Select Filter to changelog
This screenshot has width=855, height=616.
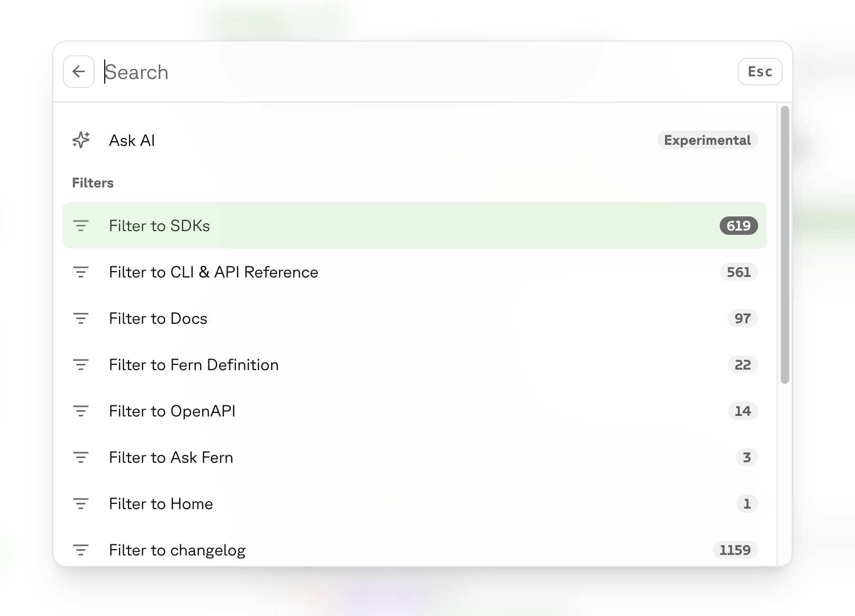(x=177, y=550)
